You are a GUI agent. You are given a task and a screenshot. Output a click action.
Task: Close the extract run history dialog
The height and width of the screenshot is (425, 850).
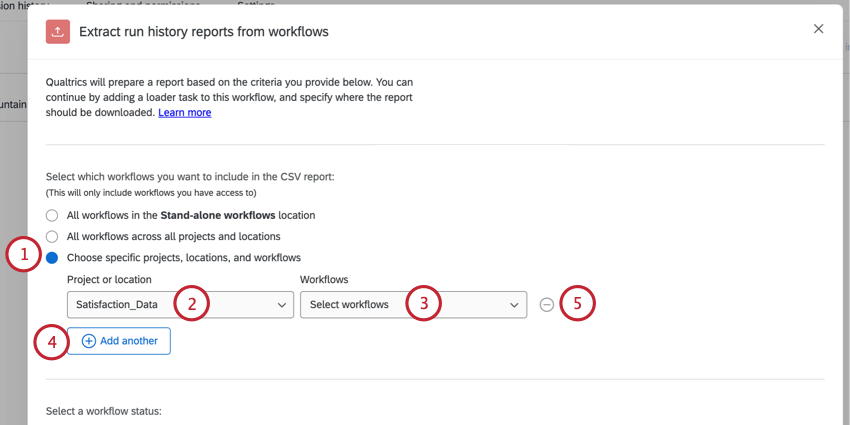(818, 29)
